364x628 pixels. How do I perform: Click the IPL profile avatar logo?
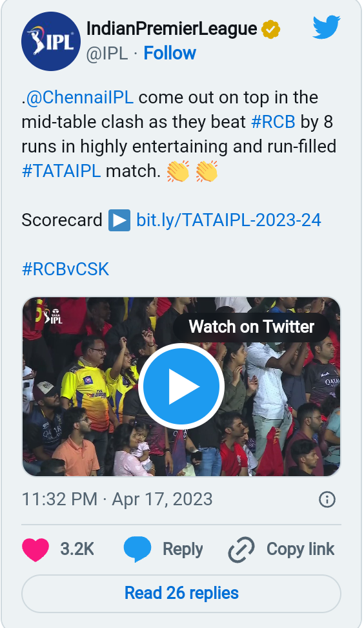tap(51, 41)
